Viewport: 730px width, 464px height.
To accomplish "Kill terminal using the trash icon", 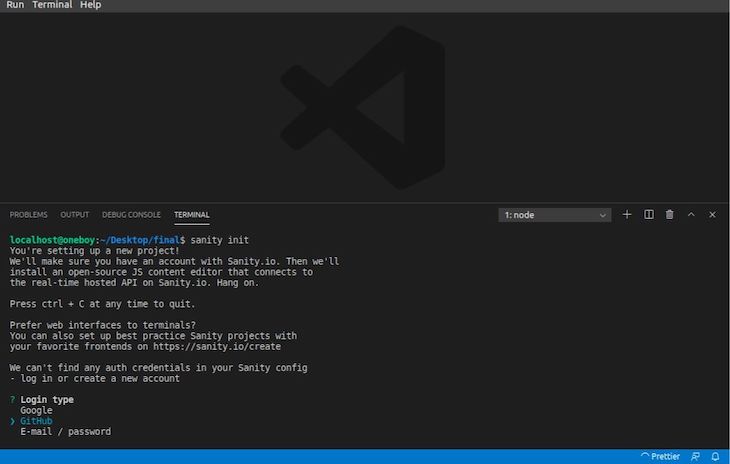I will point(670,215).
